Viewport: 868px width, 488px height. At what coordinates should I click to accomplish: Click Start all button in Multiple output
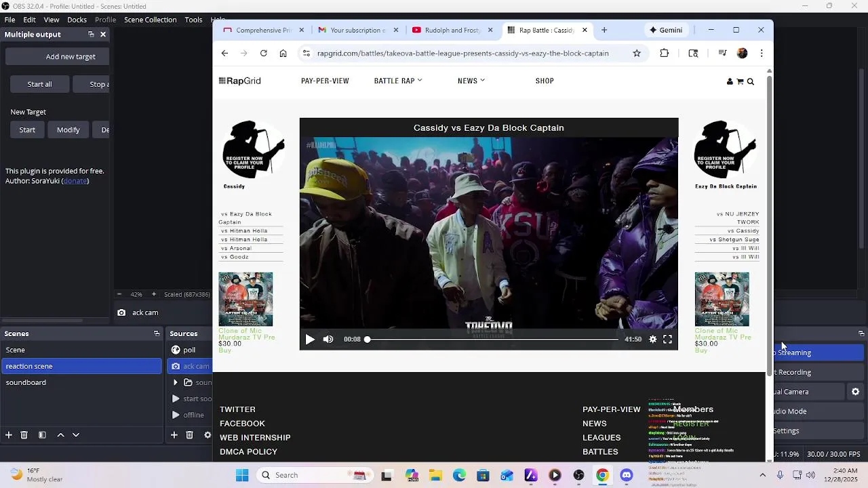click(39, 84)
